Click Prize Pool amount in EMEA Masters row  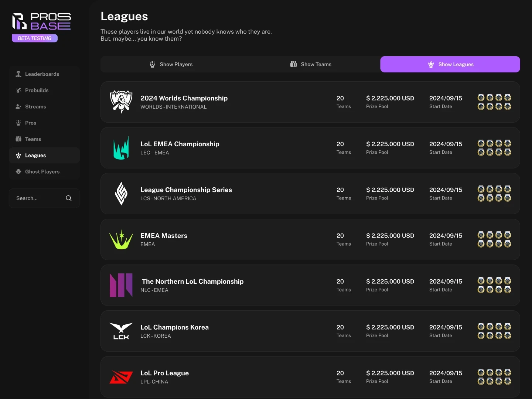tap(390, 236)
